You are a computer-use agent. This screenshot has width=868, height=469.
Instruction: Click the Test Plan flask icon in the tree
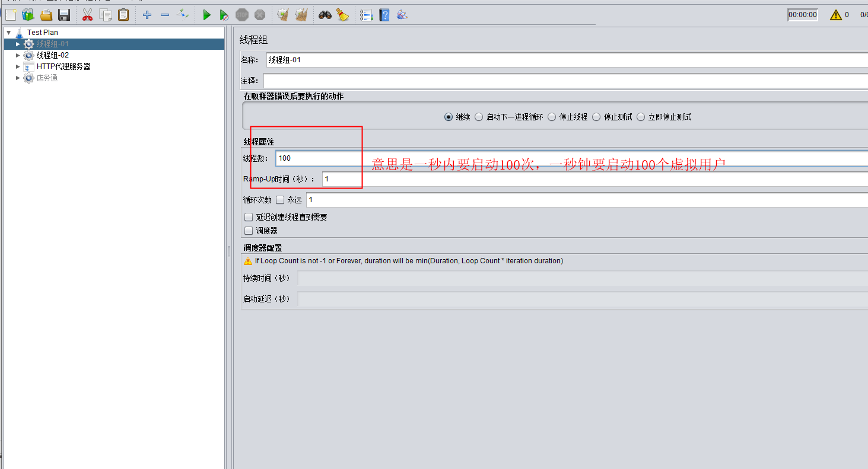click(19, 33)
